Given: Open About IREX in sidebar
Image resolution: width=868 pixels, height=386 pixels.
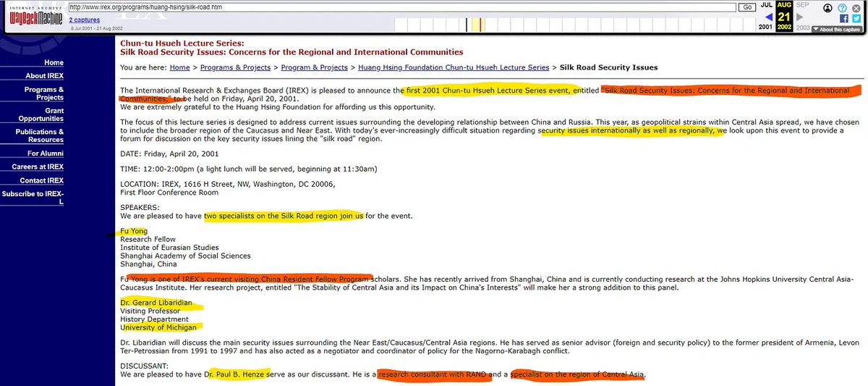Looking at the screenshot, I should pyautogui.click(x=45, y=76).
